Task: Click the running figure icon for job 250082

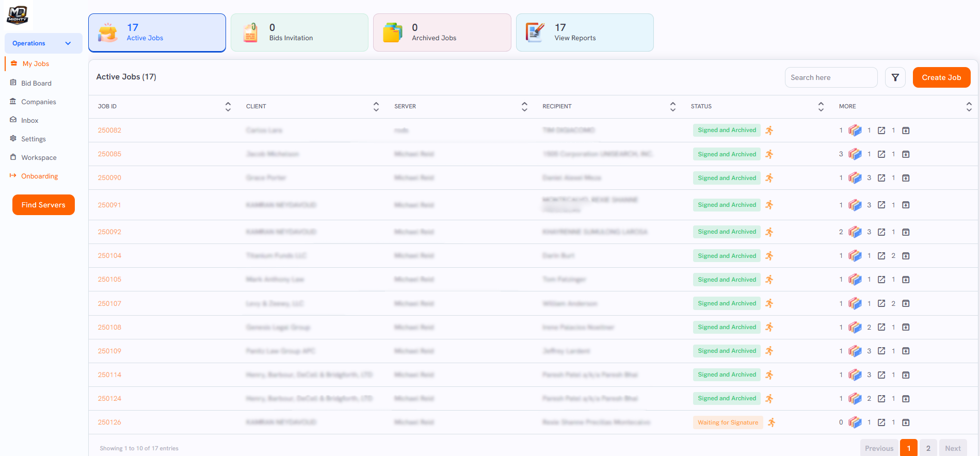Action: click(x=769, y=131)
